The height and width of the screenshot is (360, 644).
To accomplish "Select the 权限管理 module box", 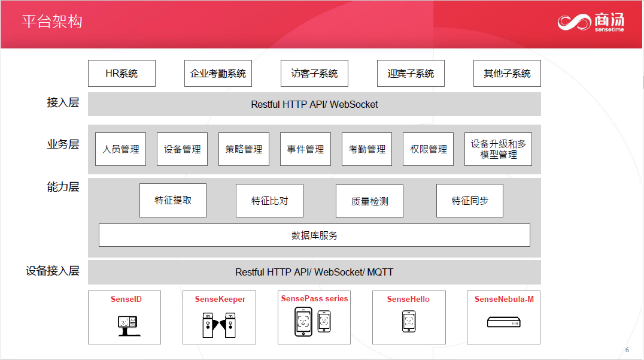I will [428, 149].
